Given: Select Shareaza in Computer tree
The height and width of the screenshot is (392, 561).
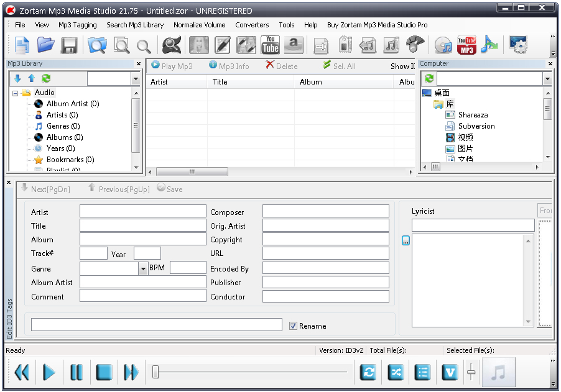Looking at the screenshot, I should pyautogui.click(x=473, y=115).
